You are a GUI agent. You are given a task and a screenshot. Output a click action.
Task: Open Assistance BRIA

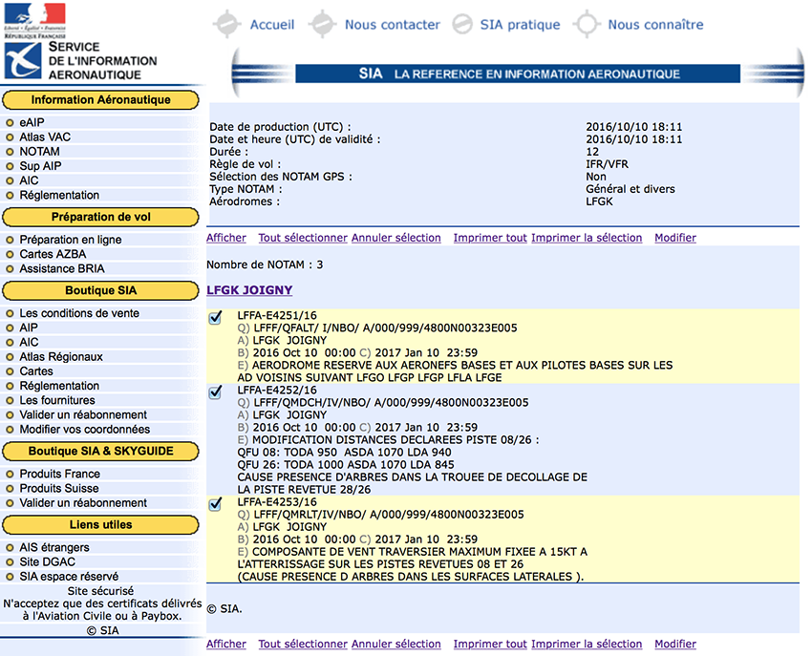[62, 268]
